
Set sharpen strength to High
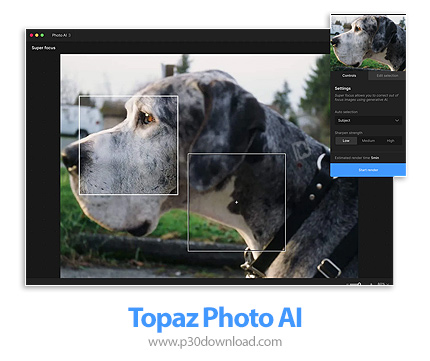click(x=390, y=141)
